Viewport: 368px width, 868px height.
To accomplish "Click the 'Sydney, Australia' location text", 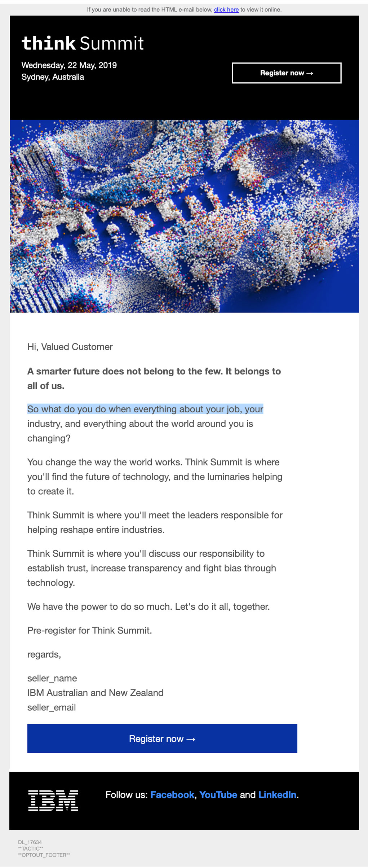I will click(x=53, y=77).
